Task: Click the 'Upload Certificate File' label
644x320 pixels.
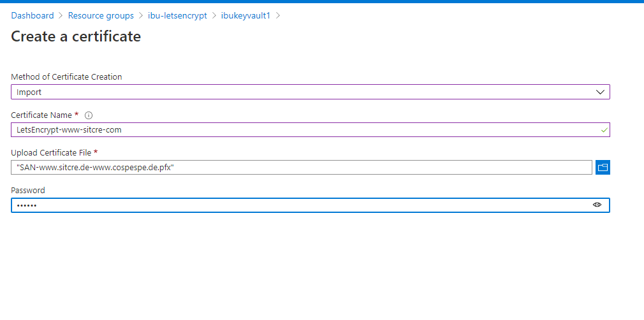Action: click(51, 153)
